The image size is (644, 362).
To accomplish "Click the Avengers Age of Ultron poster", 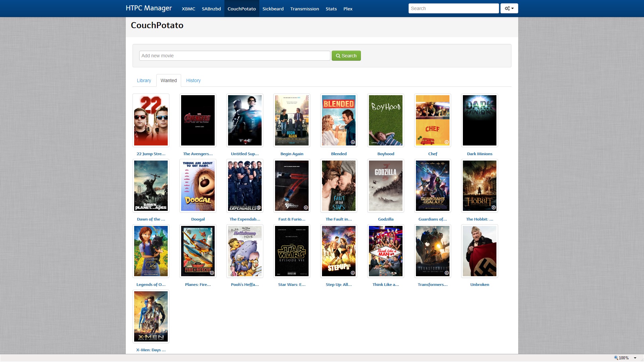I will (198, 120).
